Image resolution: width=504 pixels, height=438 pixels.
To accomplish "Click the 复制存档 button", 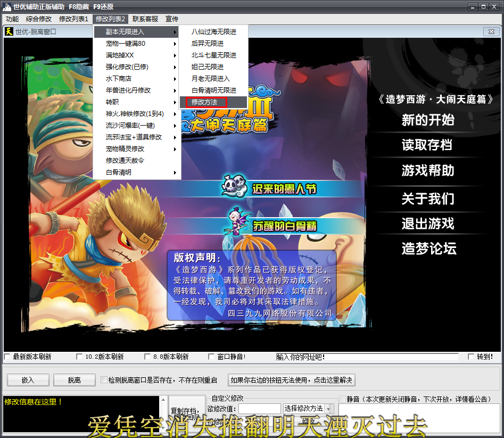I will 187,414.
